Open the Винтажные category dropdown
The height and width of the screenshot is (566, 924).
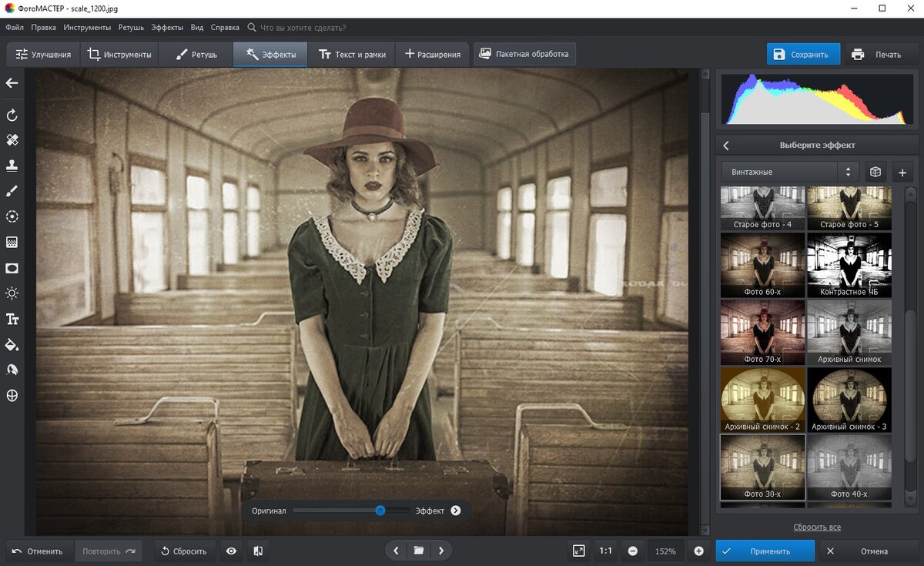[790, 172]
